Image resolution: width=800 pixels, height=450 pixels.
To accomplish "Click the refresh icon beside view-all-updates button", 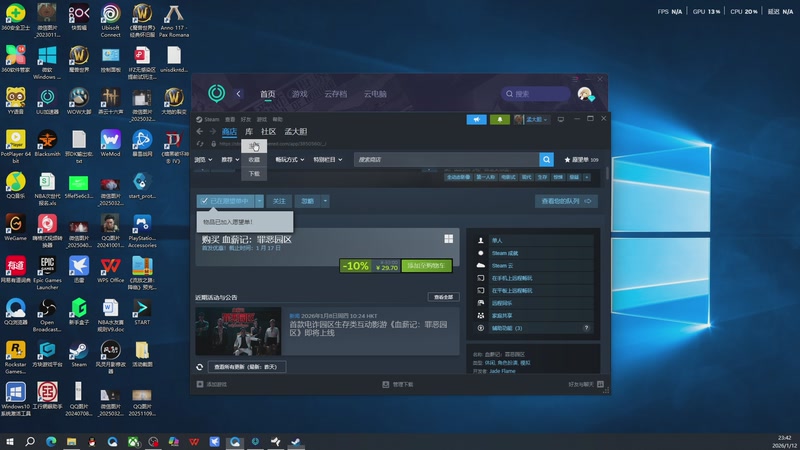I will coord(199,367).
